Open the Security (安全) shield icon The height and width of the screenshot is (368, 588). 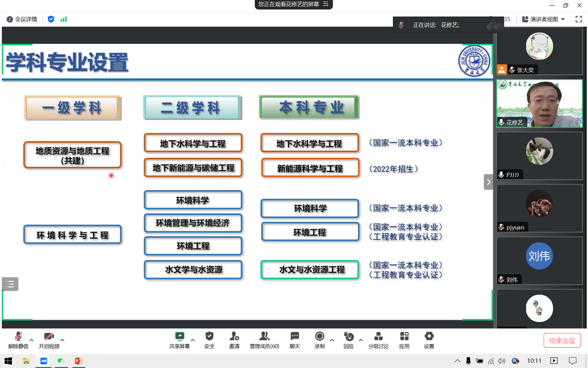209,337
